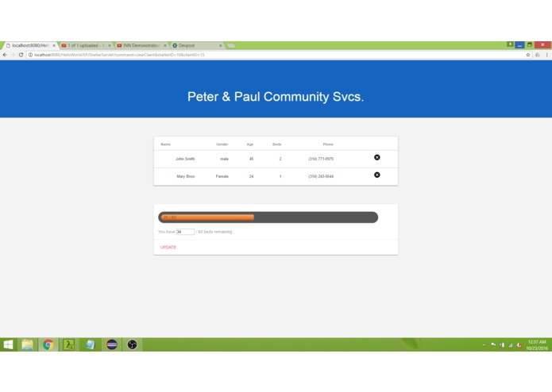Image resolution: width=552 pixels, height=392 pixels.
Task: Bookmark this page with the star icon
Action: (x=527, y=55)
